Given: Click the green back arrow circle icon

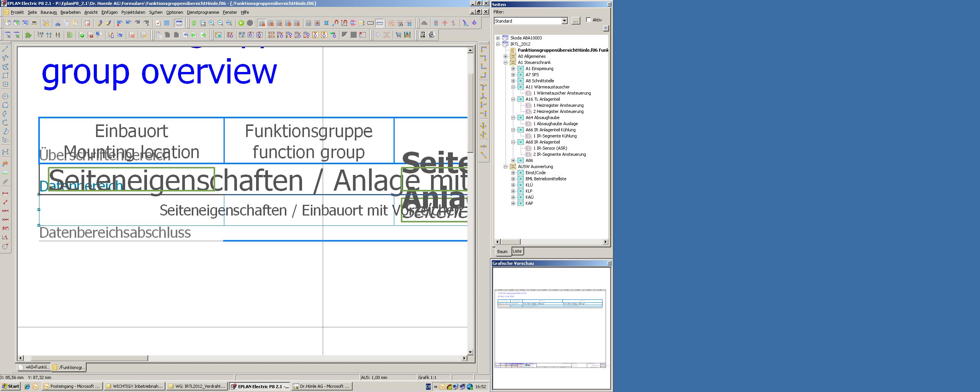Looking at the screenshot, I should coord(241,23).
